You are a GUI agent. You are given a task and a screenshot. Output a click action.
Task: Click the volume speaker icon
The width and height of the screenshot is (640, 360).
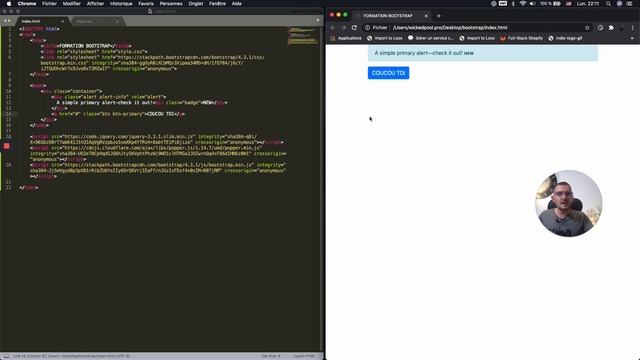pos(532,4)
